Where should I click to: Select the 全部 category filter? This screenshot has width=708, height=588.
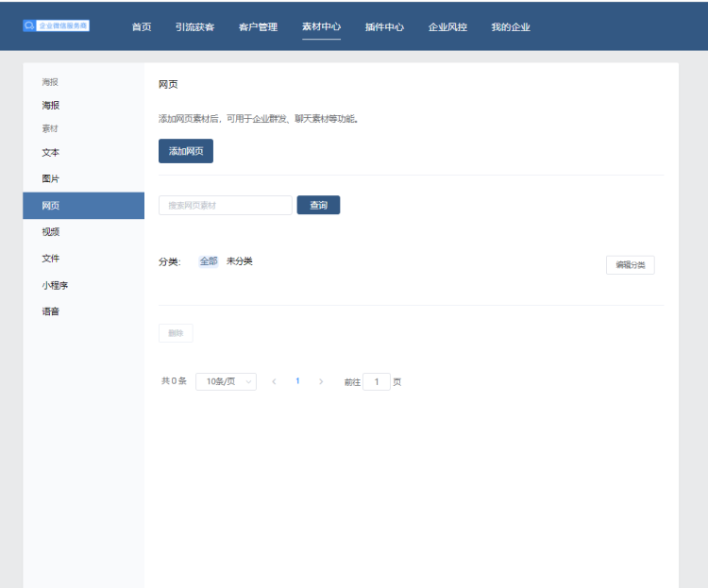coord(209,261)
